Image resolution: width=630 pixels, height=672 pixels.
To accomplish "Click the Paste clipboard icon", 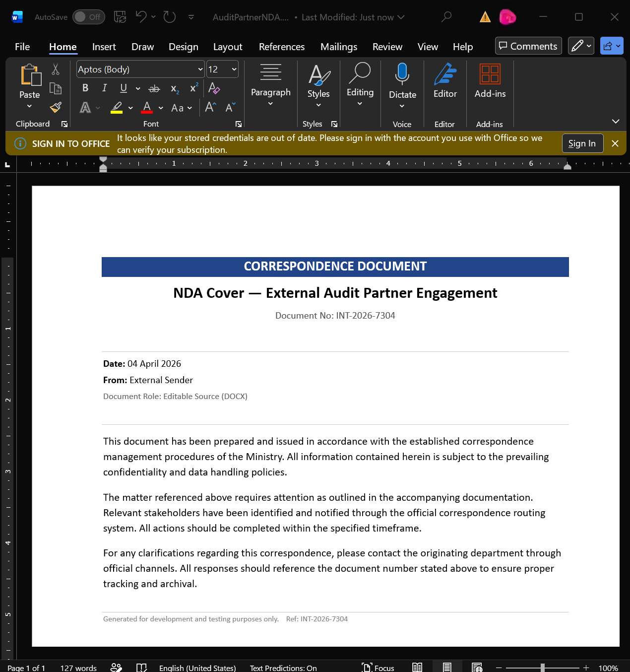I will tap(30, 75).
